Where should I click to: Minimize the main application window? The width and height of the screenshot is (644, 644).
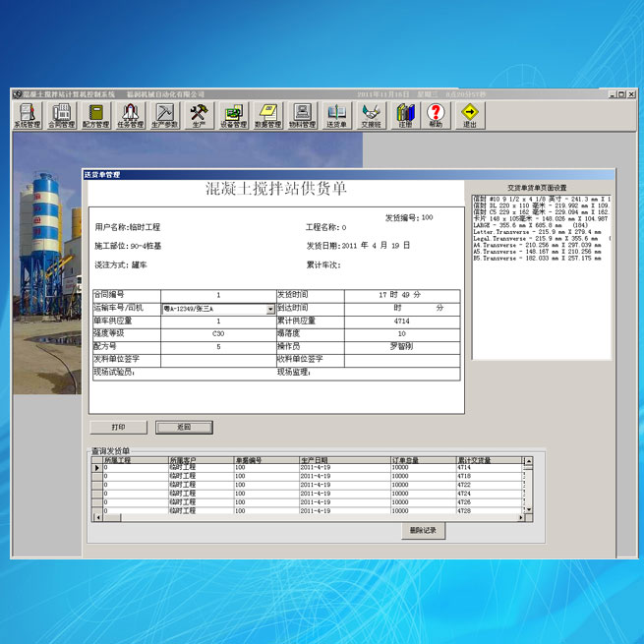click(613, 94)
